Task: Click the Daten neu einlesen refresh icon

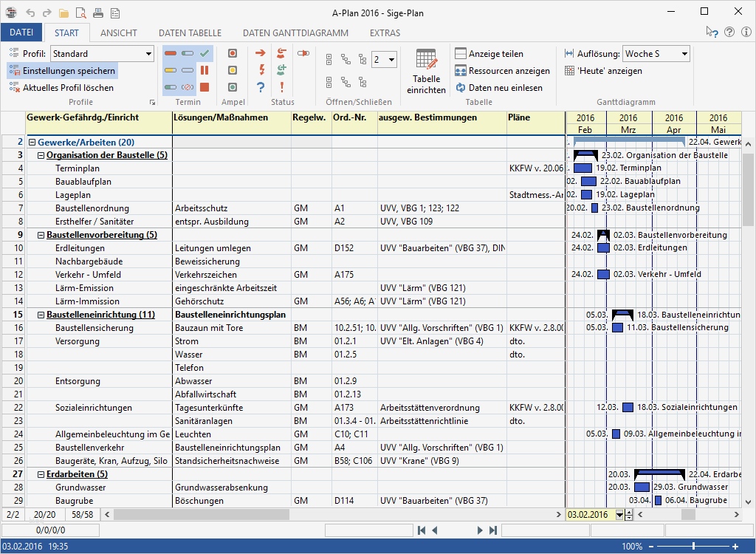Action: [x=461, y=88]
